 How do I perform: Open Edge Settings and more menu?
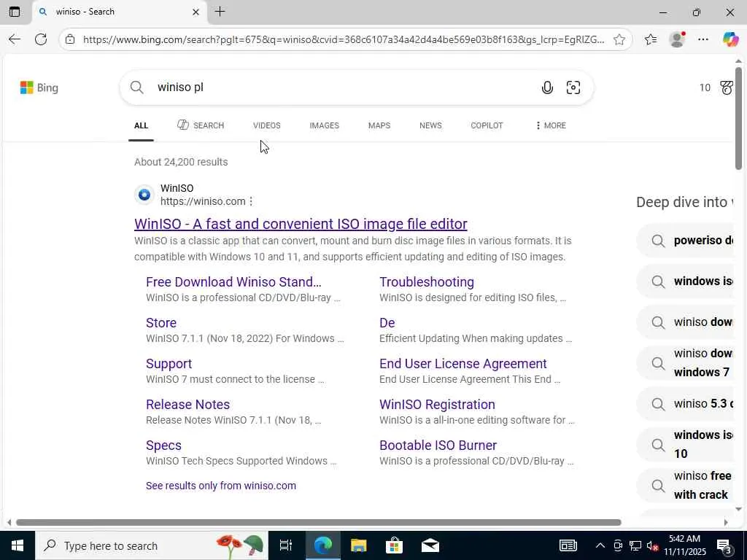tap(703, 39)
